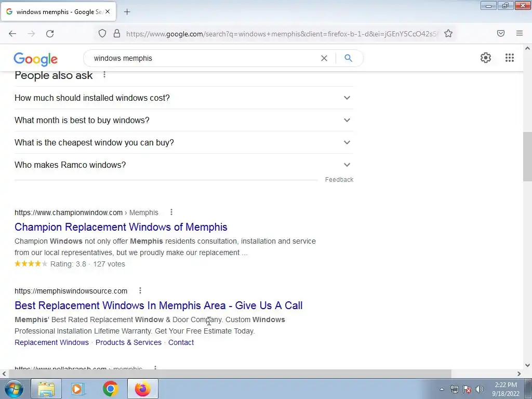
Task: Go back to previous page arrow
Action: (x=12, y=34)
